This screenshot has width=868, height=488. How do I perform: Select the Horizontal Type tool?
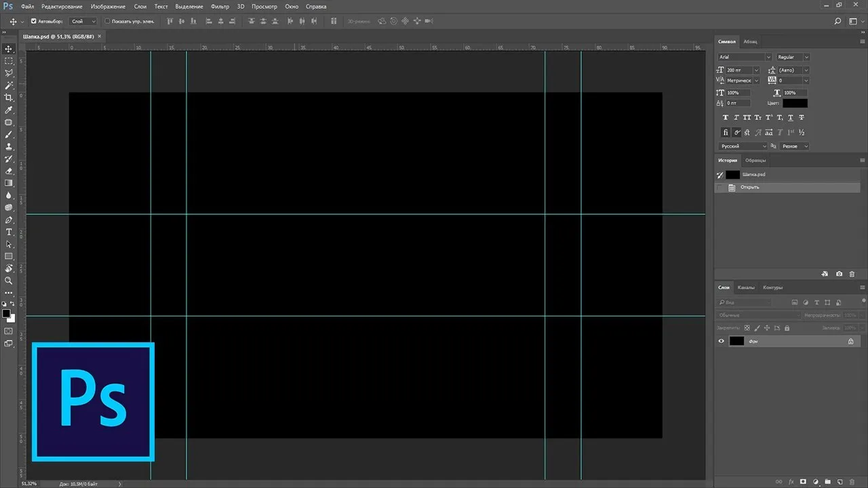(x=9, y=232)
